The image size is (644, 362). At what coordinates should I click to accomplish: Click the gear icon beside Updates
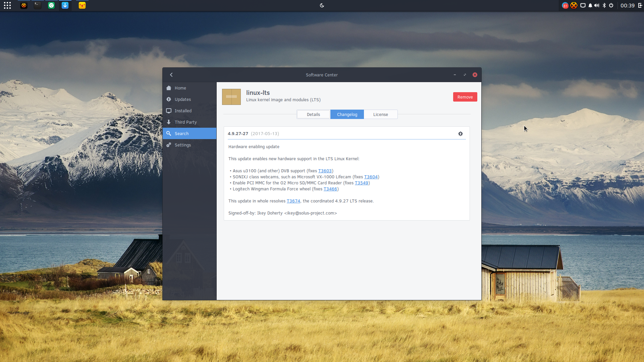[169, 100]
